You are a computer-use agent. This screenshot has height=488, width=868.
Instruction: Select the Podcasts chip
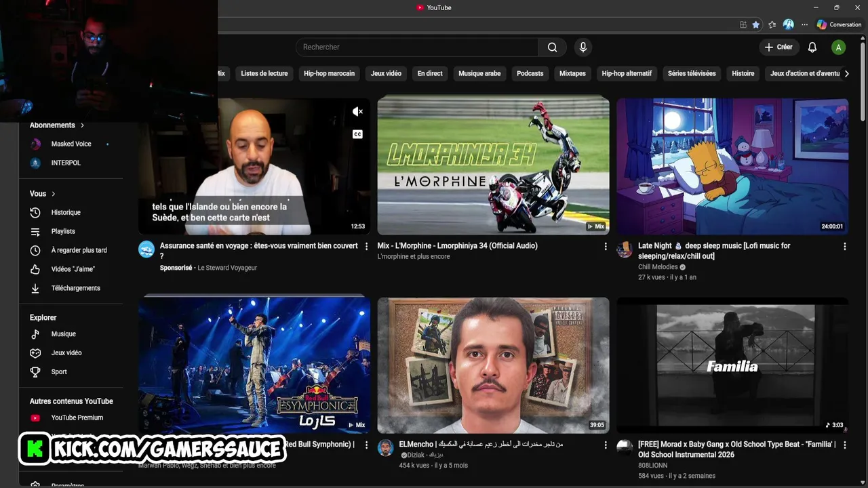click(x=530, y=73)
